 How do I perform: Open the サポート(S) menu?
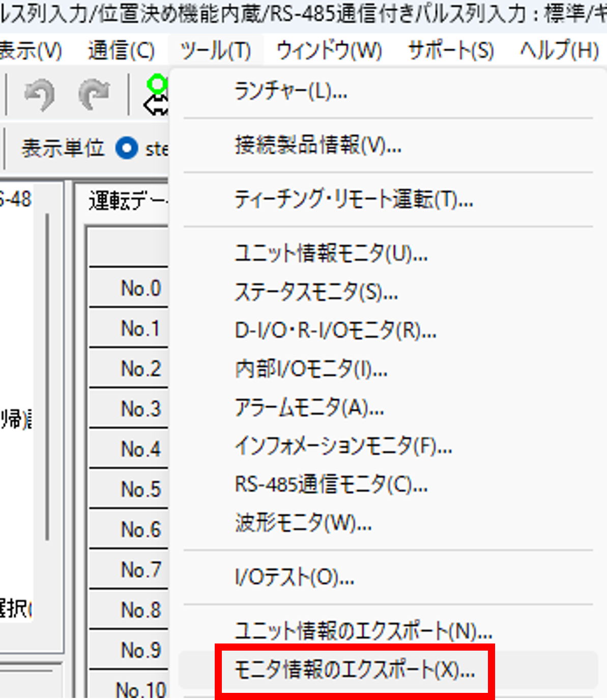tap(451, 50)
